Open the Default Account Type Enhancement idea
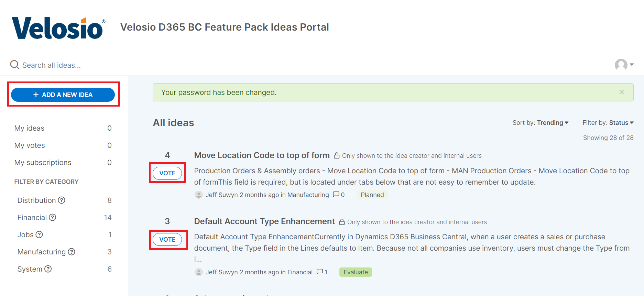The width and height of the screenshot is (644, 296). pyautogui.click(x=264, y=221)
